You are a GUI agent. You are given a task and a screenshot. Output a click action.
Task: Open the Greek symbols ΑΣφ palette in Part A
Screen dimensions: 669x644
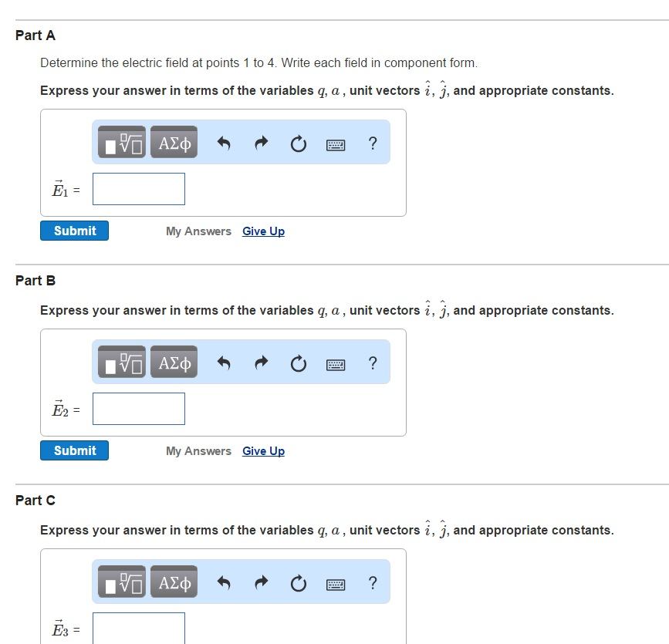point(173,142)
